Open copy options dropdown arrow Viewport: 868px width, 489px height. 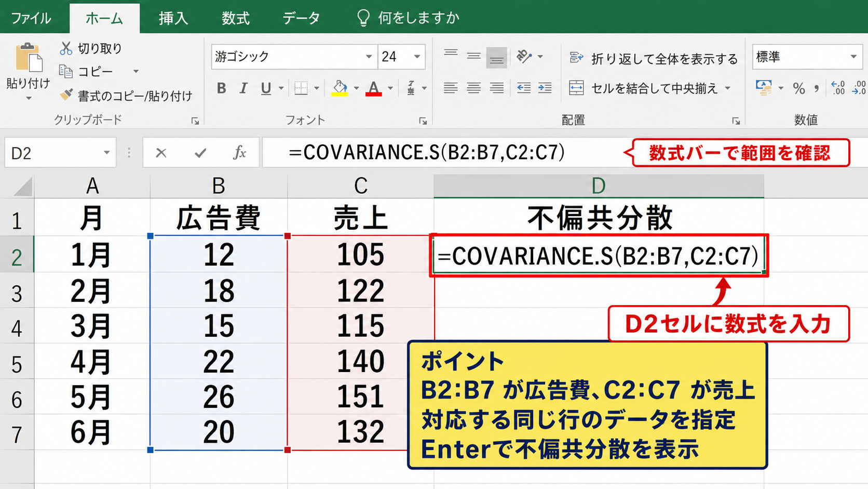tap(136, 71)
